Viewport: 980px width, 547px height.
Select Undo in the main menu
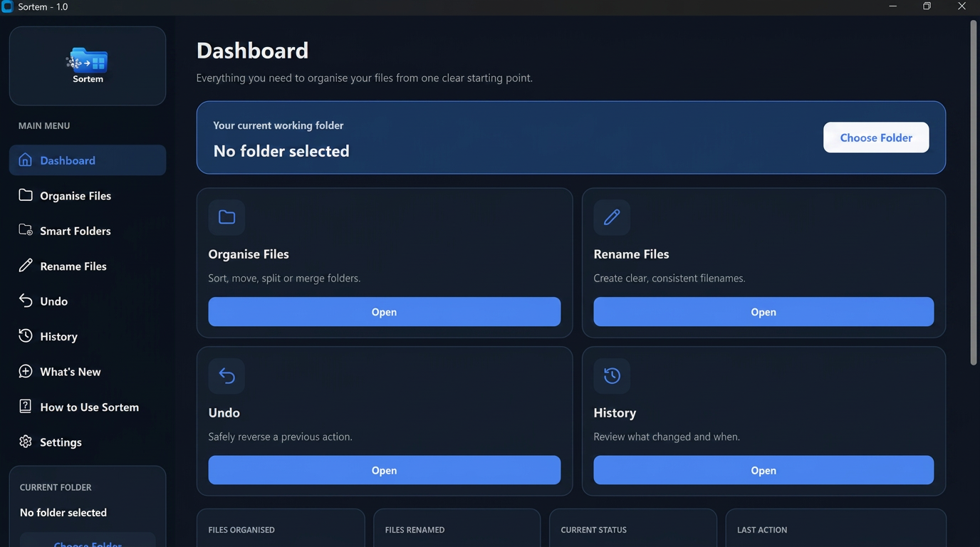point(88,301)
